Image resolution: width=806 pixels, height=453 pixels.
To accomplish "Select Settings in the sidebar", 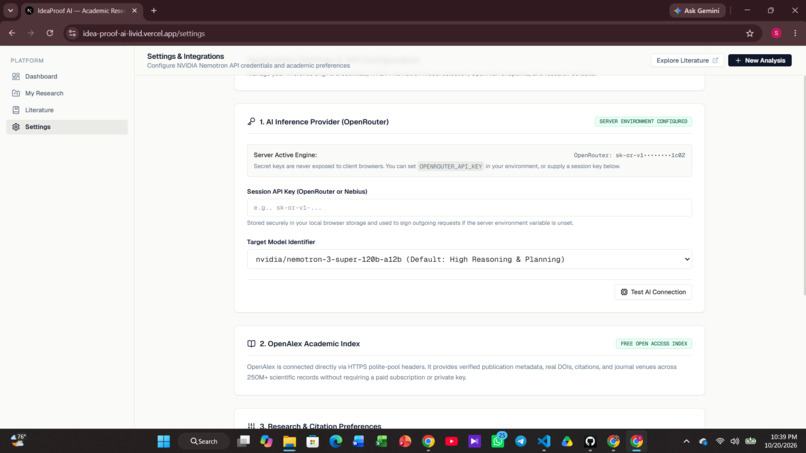I will pyautogui.click(x=67, y=127).
